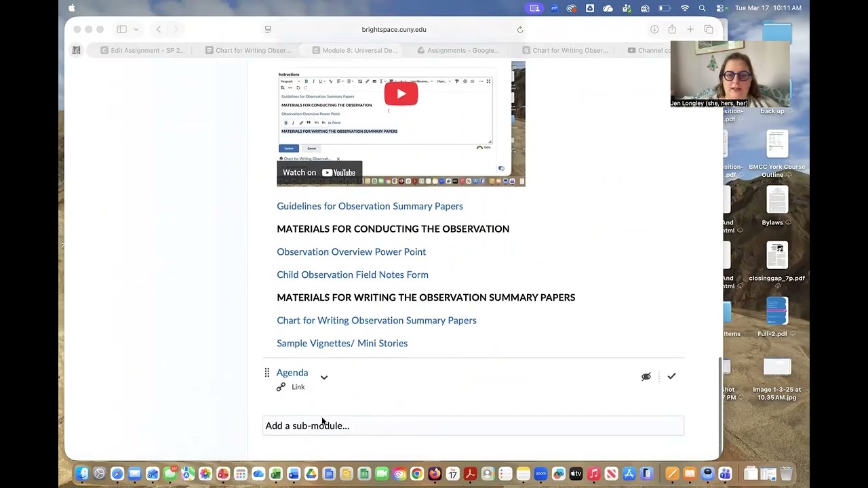Open the Agenda link item
Image resolution: width=868 pixels, height=488 pixels.
click(x=292, y=372)
